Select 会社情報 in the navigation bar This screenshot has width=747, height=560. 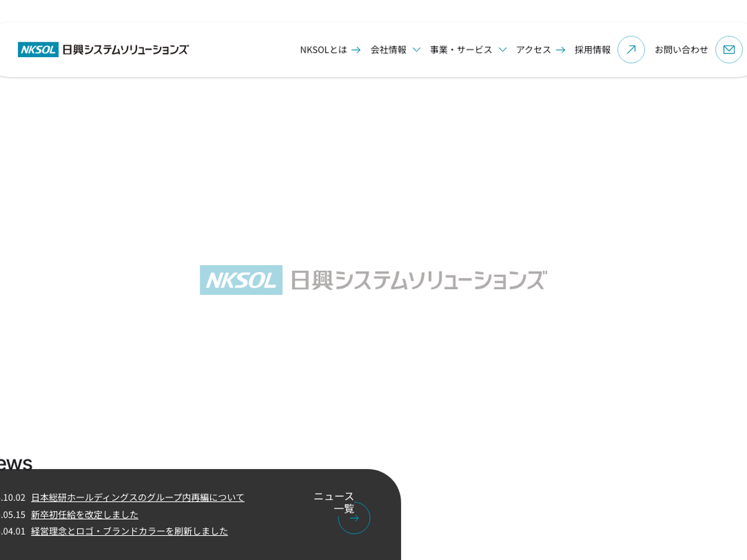pos(388,50)
